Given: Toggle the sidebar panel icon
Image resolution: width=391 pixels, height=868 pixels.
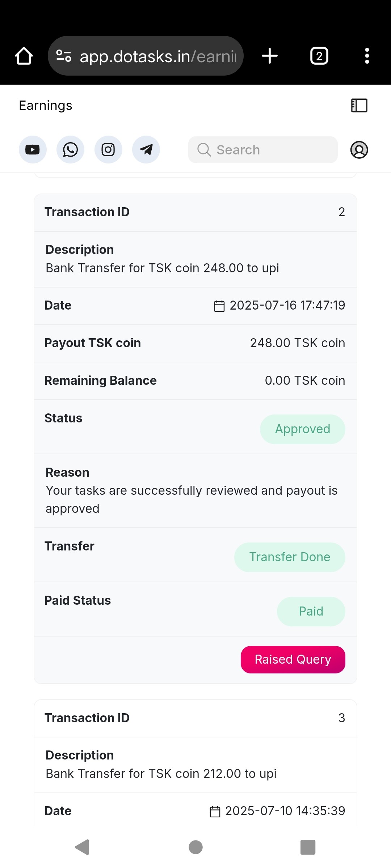Looking at the screenshot, I should (x=359, y=106).
